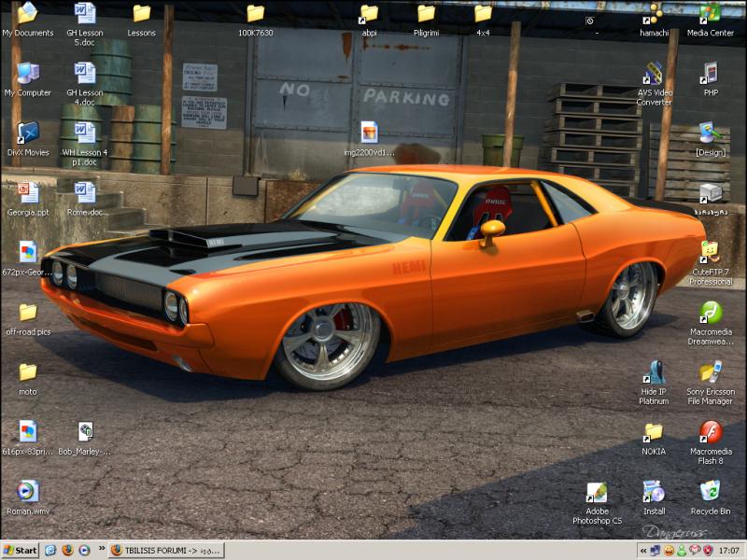
Task: Open the [Design] shortcut
Action: pos(711,139)
